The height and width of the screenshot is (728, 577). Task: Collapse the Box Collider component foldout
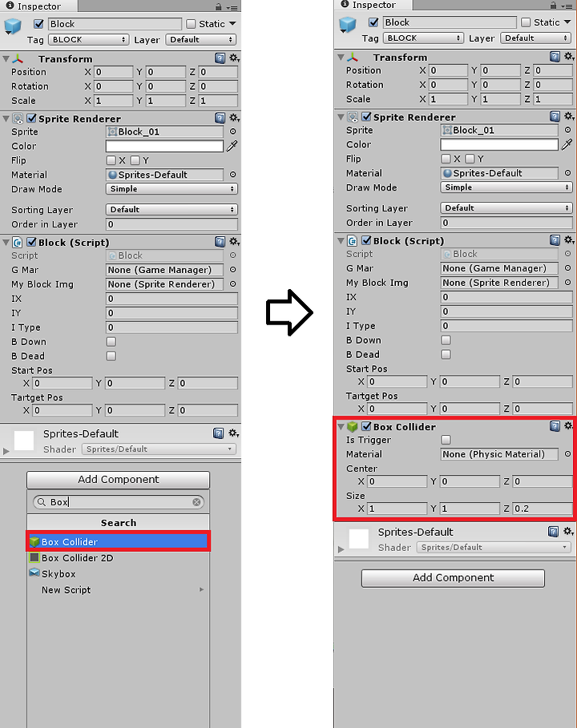(x=341, y=426)
